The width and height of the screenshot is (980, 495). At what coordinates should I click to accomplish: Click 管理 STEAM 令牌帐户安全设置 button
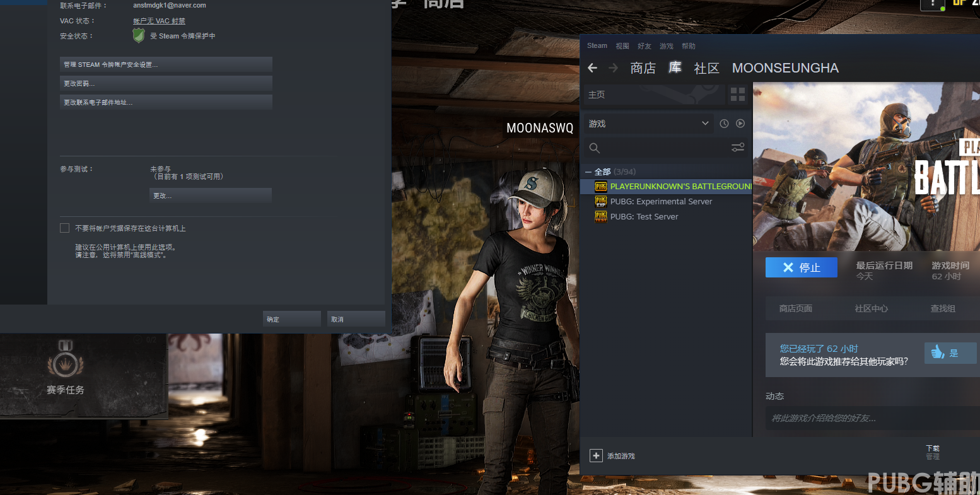pos(166,64)
